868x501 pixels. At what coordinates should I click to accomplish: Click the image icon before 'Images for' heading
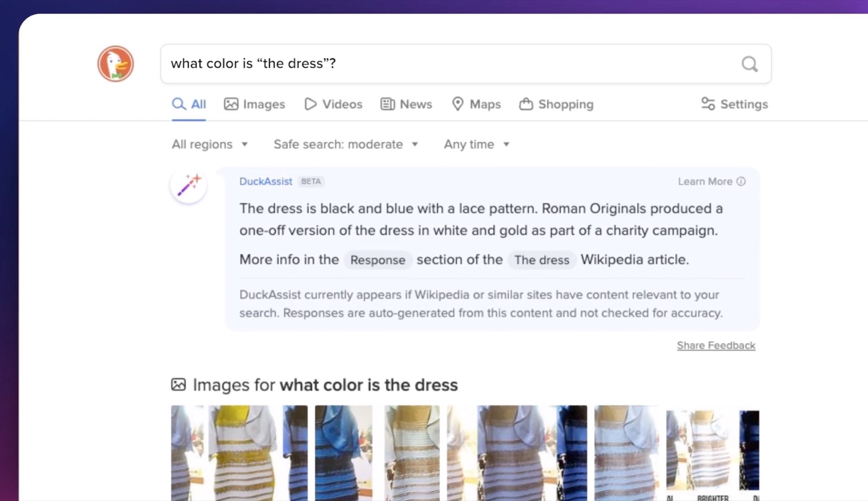pyautogui.click(x=178, y=385)
